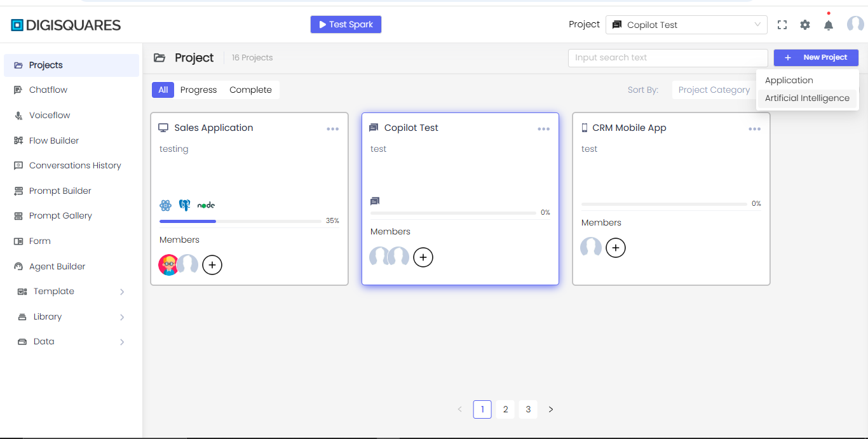Open the Project selector dropdown
Screen dimensions: 868x439
[x=686, y=25]
